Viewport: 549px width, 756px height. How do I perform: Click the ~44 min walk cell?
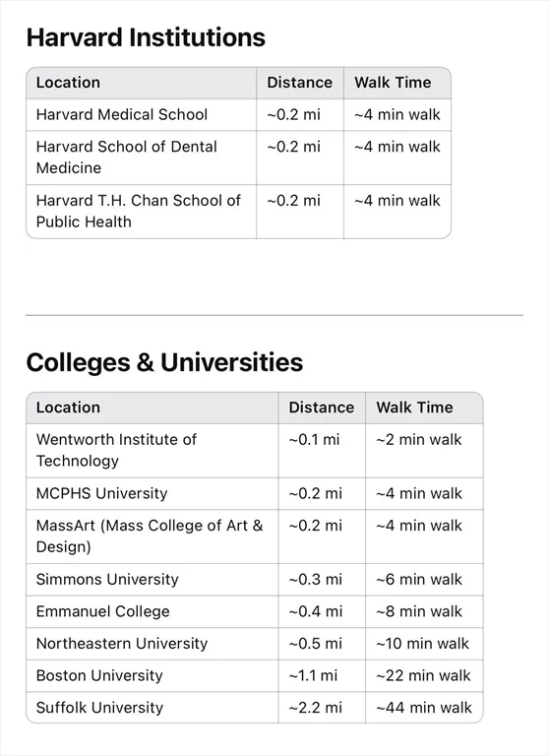tap(424, 708)
